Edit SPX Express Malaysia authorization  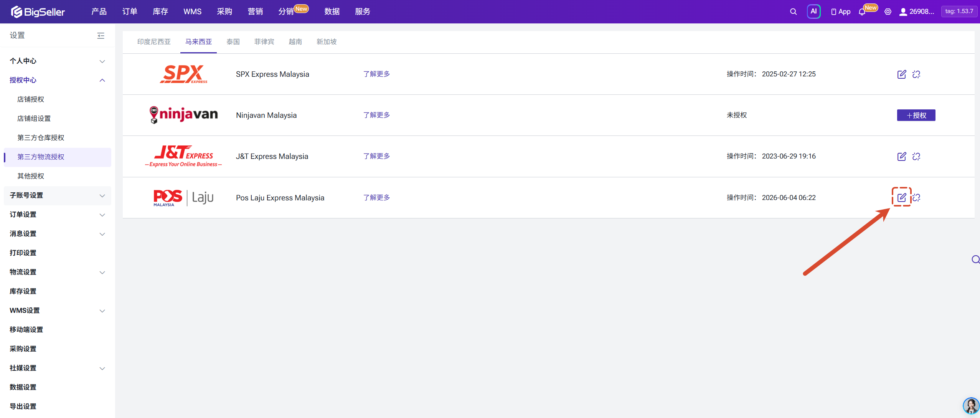[x=902, y=74]
